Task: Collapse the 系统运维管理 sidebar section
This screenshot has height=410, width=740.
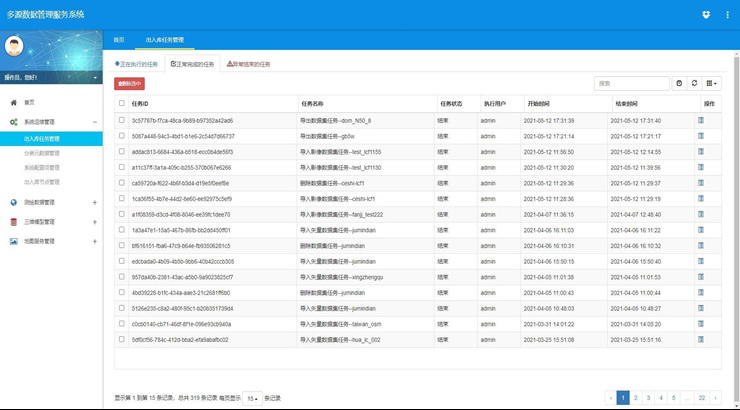Action: pos(94,121)
